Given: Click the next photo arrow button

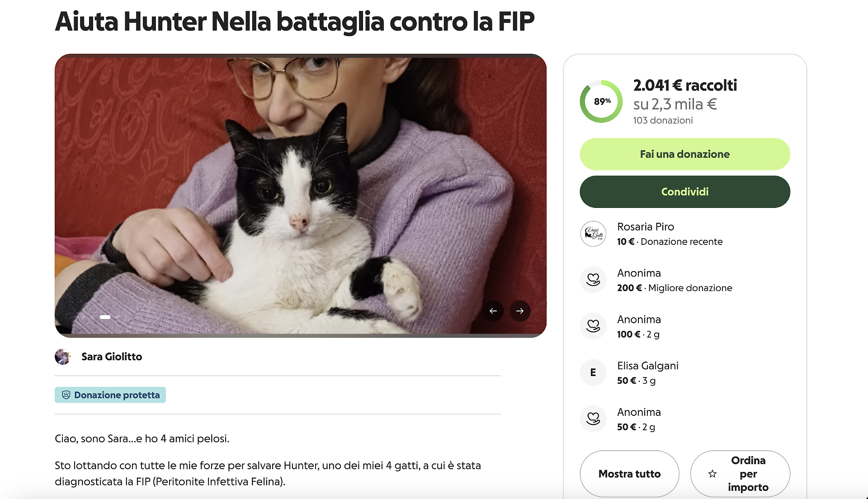Looking at the screenshot, I should pos(520,311).
